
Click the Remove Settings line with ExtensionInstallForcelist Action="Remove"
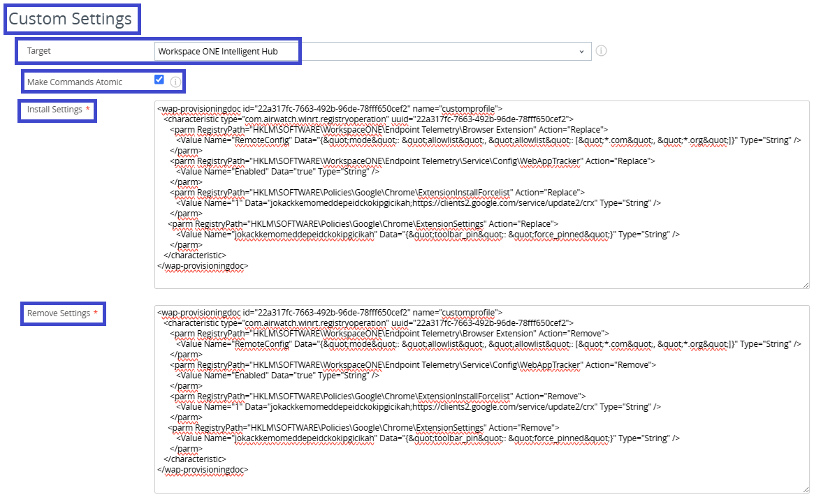click(x=377, y=396)
